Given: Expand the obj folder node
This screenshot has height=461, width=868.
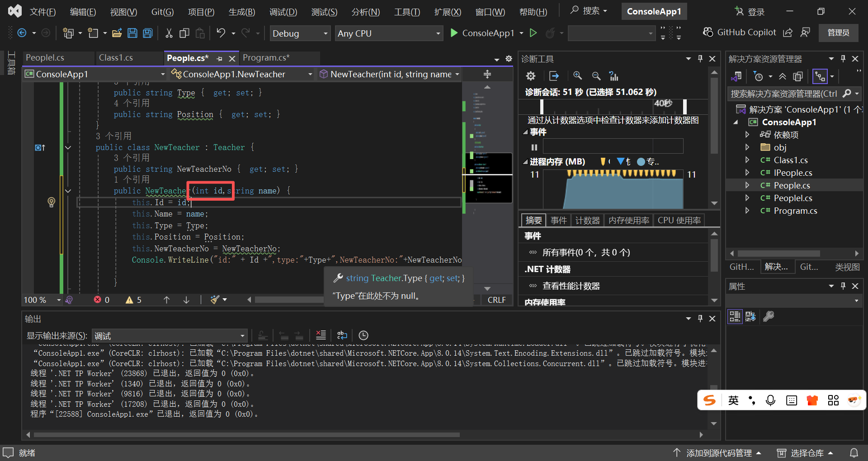Looking at the screenshot, I should pyautogui.click(x=747, y=147).
